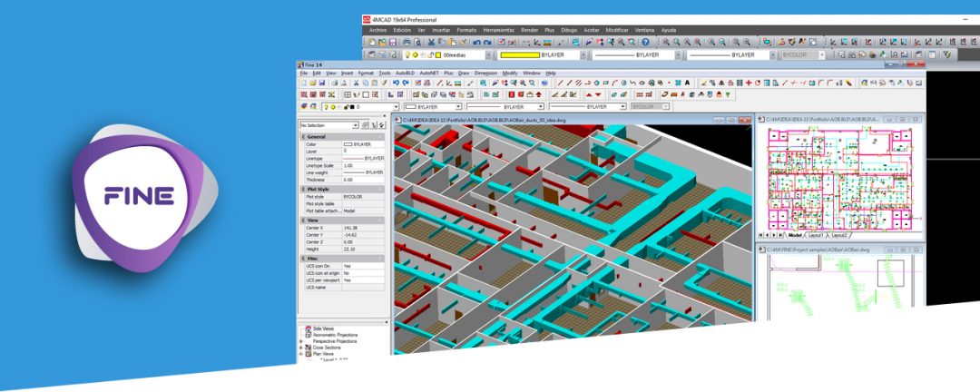Click the Print icon in 4MCAD toolbar

(407, 42)
